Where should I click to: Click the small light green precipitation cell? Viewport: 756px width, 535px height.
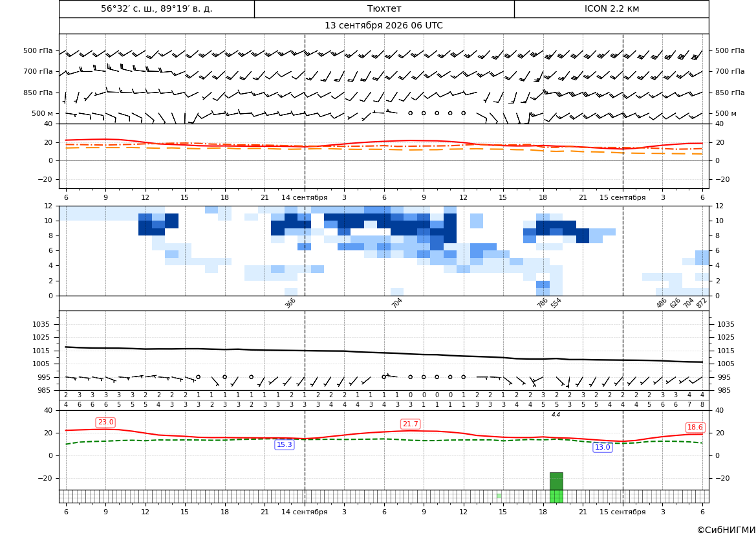pyautogui.click(x=499, y=496)
